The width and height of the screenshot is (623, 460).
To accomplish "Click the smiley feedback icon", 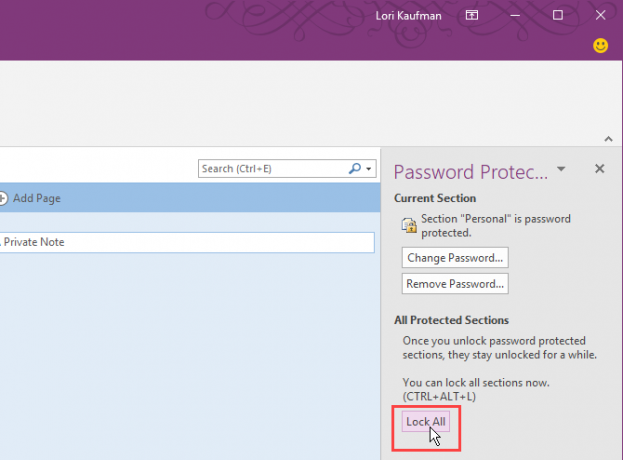I will 600,46.
